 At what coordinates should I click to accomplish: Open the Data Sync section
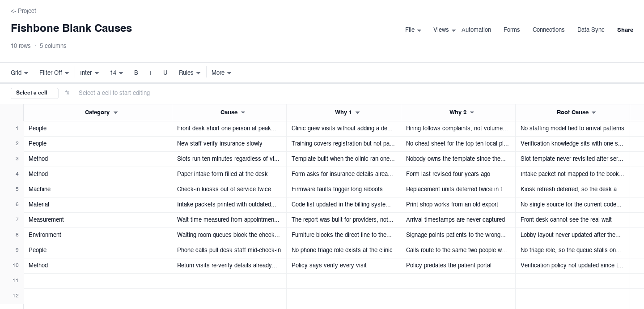(591, 30)
